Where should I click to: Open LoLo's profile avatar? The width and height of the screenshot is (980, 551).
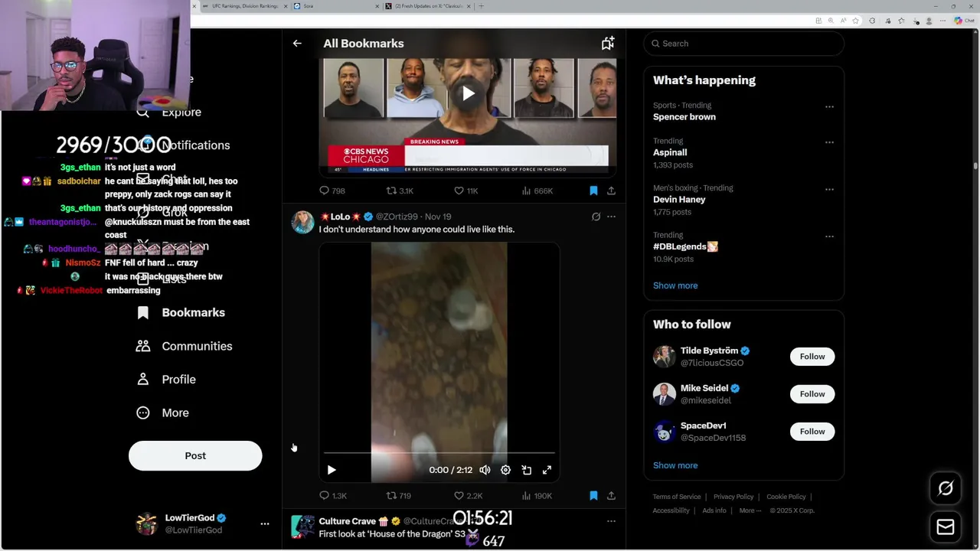tap(303, 222)
